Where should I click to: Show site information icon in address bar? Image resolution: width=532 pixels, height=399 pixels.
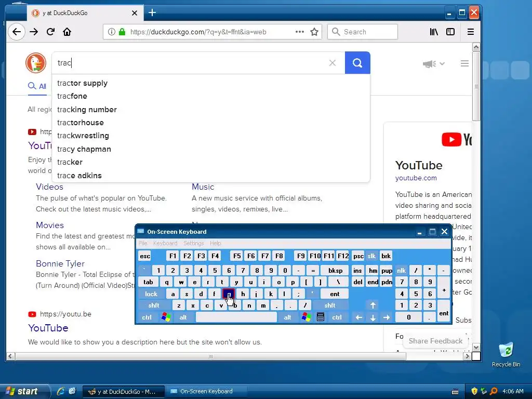tap(111, 32)
